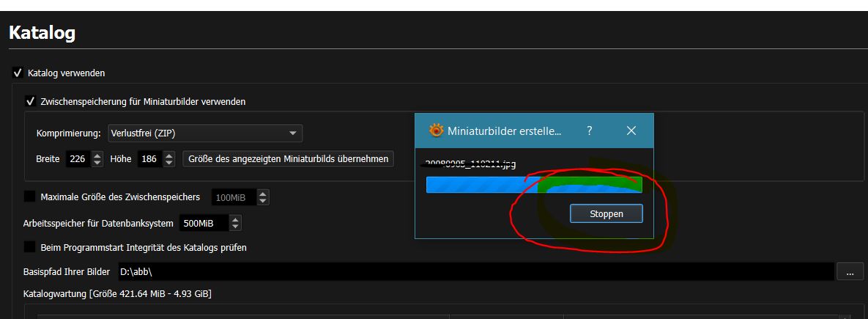Enable Maximale Größe des Zwischenspeichers

pos(29,197)
